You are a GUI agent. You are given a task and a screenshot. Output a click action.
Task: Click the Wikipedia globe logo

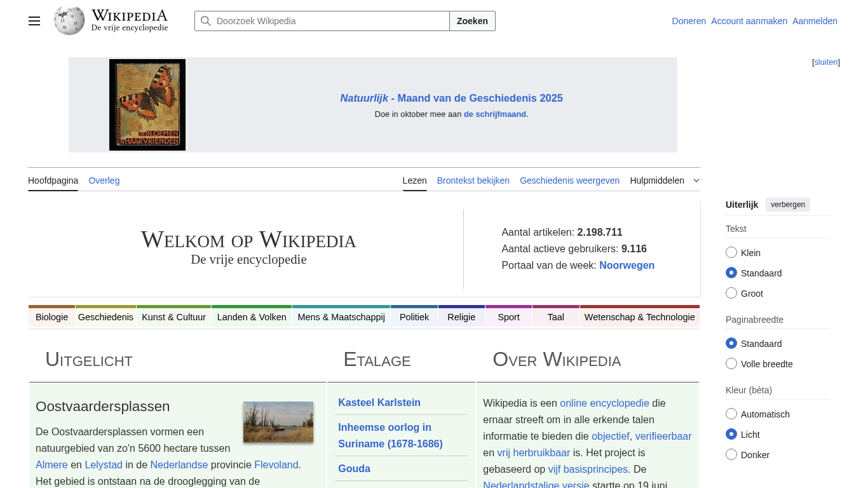point(69,21)
